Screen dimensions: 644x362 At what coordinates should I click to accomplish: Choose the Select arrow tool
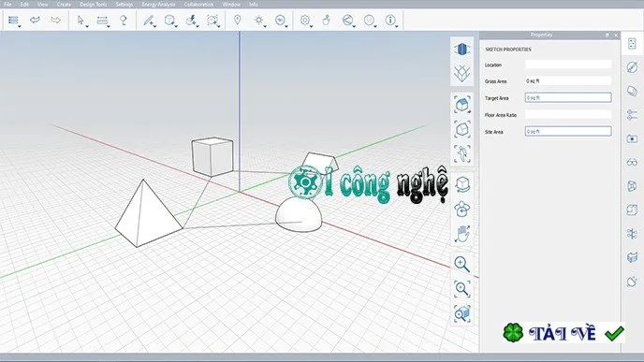coord(80,20)
